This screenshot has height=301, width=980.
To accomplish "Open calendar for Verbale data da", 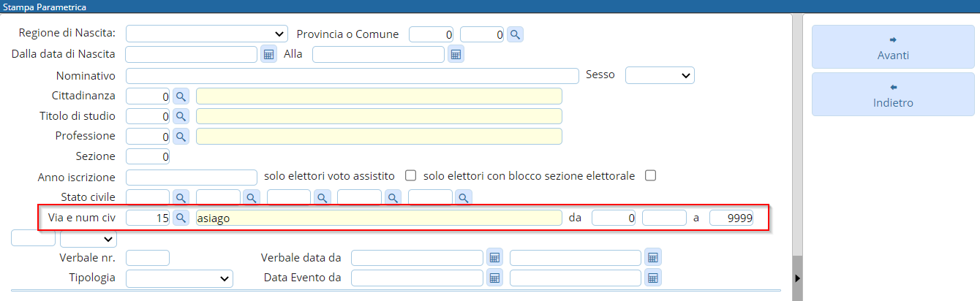I will [x=494, y=258].
